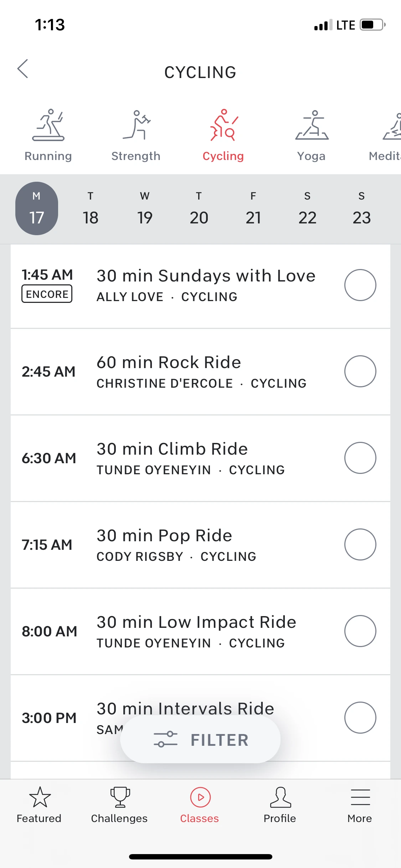Select Friday 21 in the date strip
Screen dimensions: 401x868
pos(253,209)
